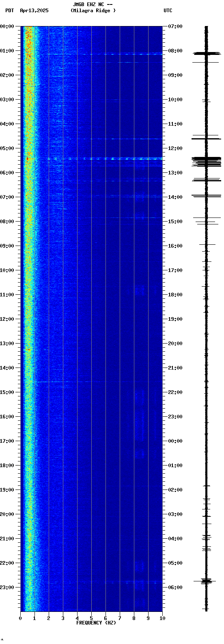This screenshot has width=224, height=644.
Task: Click the UTC axis "09:00" label
Action: pos(175,75)
